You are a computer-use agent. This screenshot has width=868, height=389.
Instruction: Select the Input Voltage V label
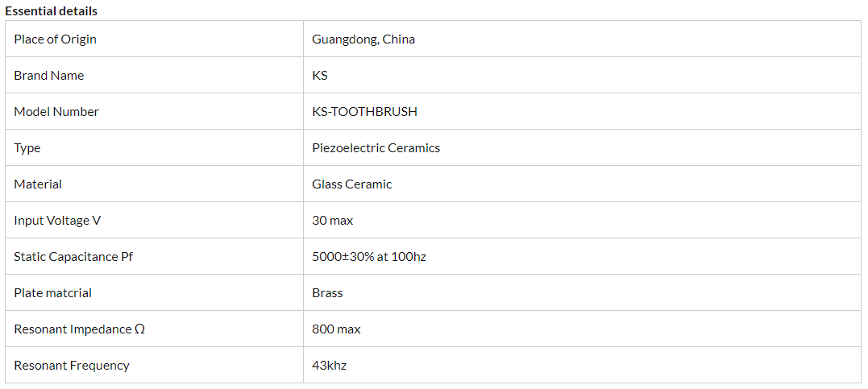click(x=57, y=221)
